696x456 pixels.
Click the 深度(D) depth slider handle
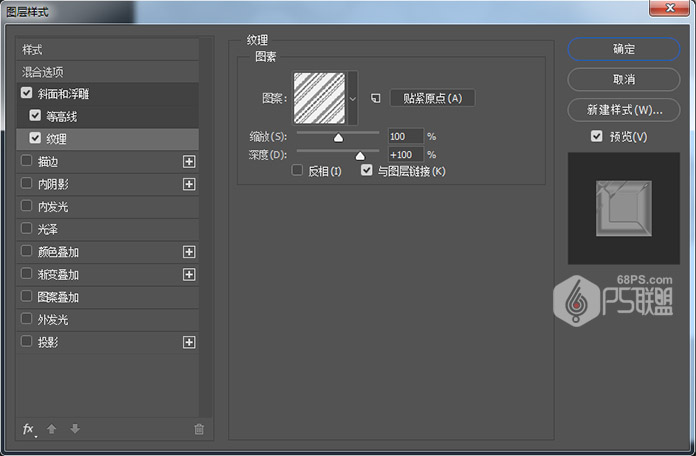[x=360, y=156]
